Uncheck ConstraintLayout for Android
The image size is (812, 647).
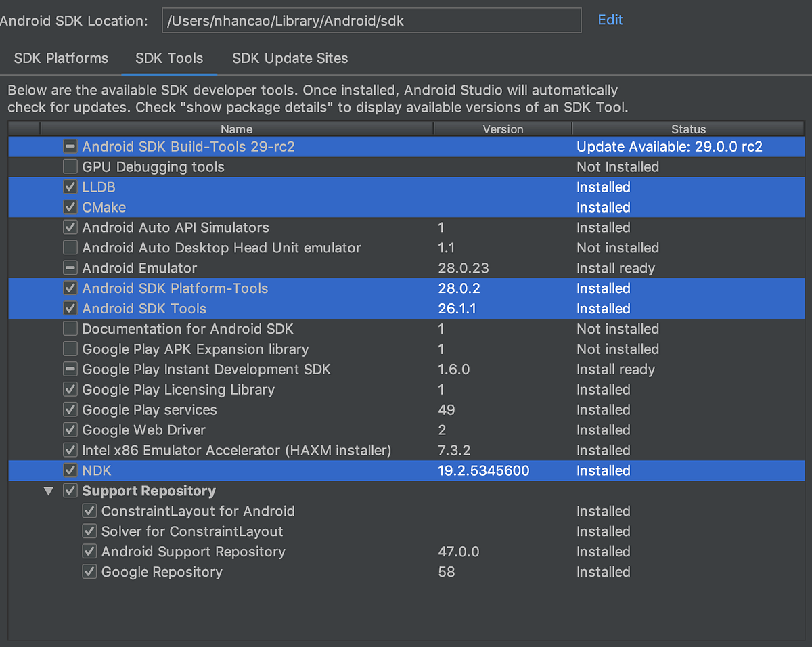(89, 511)
